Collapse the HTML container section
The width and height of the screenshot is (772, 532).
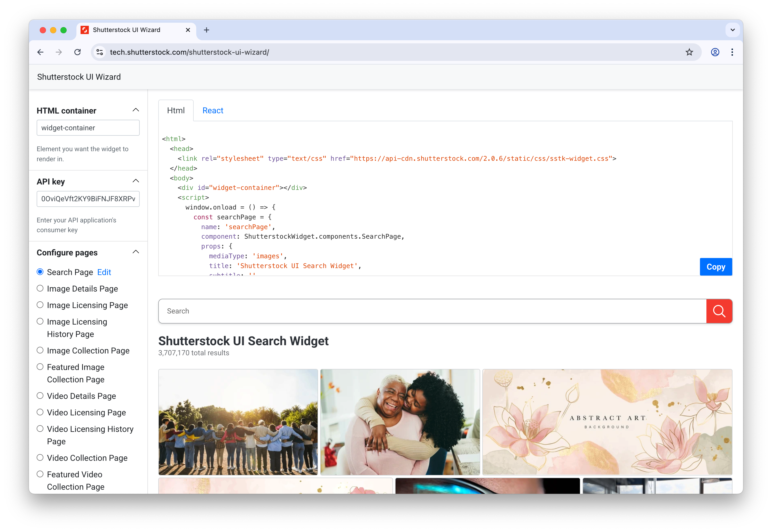136,110
